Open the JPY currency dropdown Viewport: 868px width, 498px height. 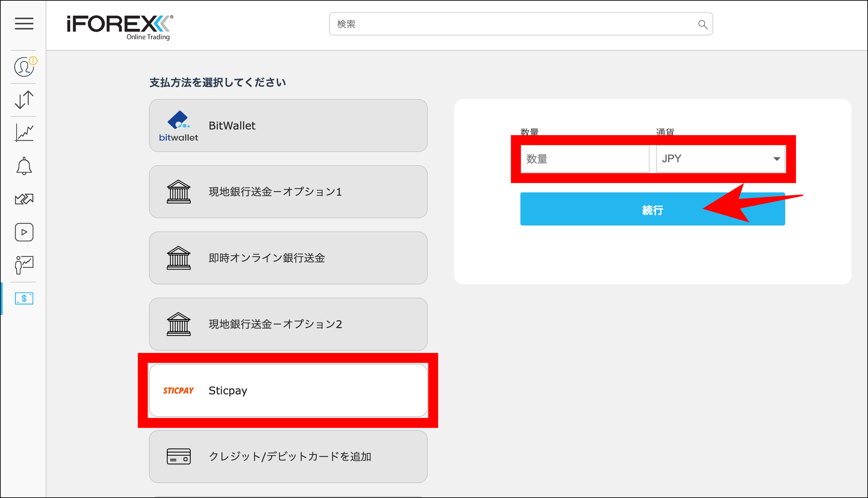click(x=720, y=158)
